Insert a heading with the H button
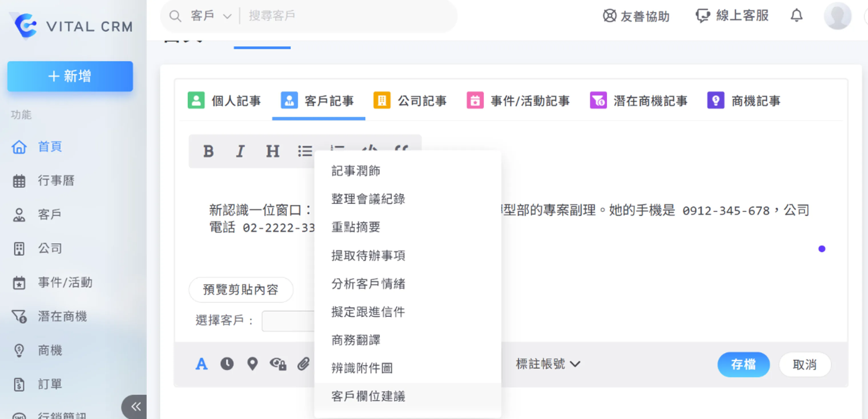 coord(273,151)
